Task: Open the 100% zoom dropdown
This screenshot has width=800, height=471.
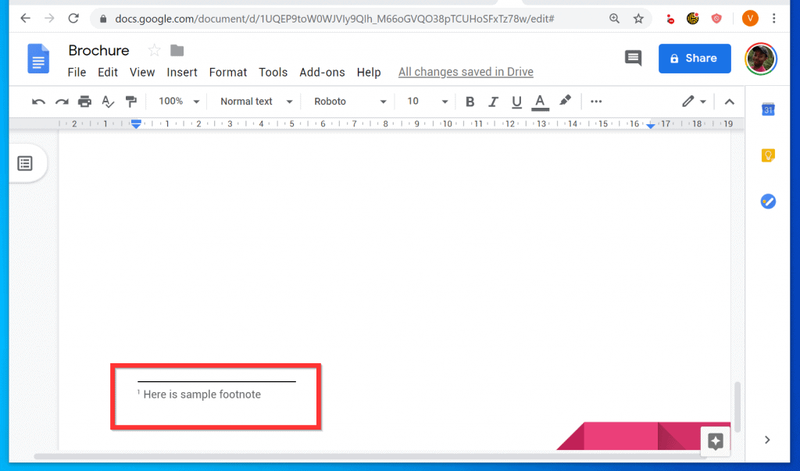Action: pos(179,102)
